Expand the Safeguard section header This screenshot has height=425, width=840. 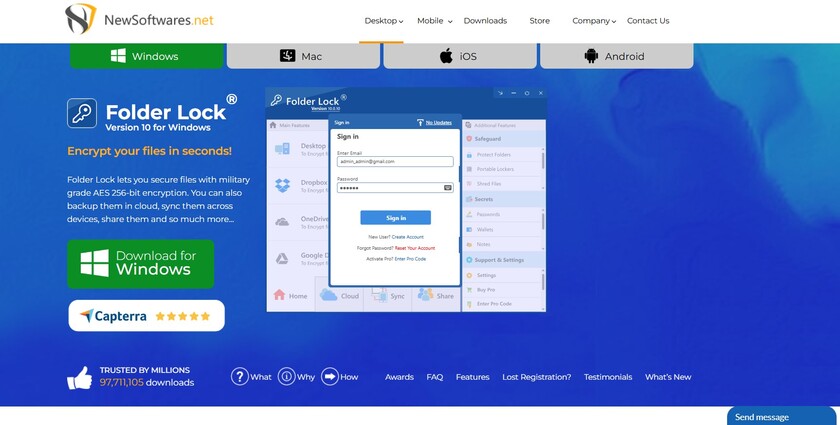coord(504,139)
